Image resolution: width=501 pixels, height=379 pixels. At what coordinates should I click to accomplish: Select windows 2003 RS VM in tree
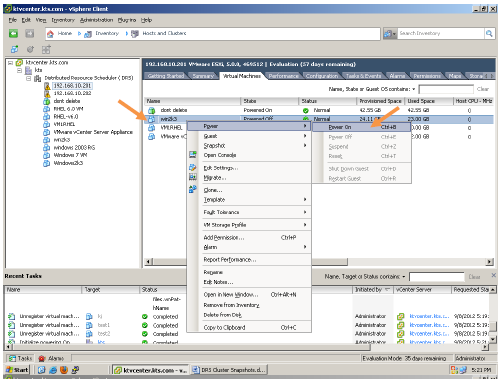click(74, 147)
